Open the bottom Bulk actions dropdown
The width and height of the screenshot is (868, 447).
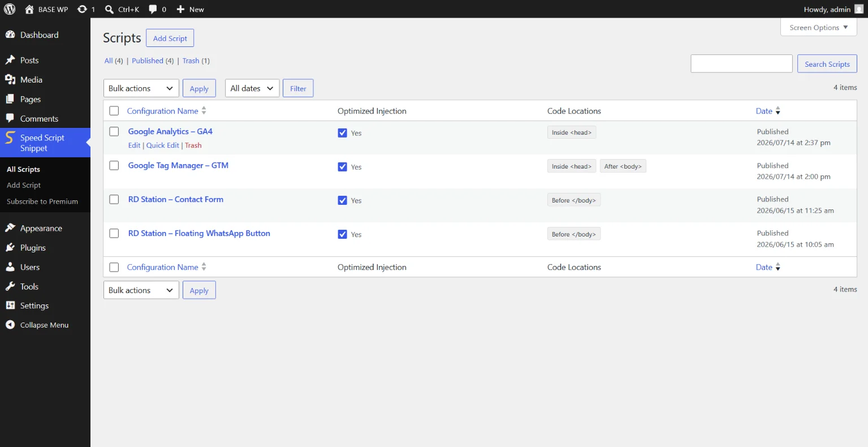click(x=141, y=290)
